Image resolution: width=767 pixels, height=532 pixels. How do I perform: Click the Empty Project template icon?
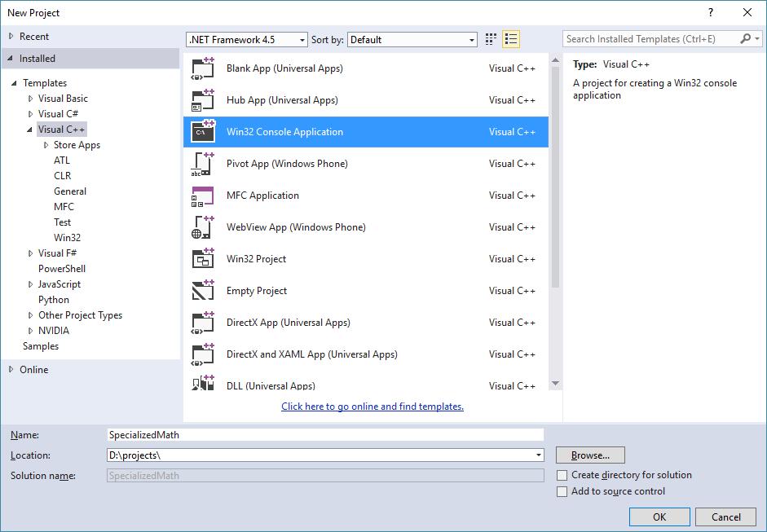pyautogui.click(x=202, y=291)
